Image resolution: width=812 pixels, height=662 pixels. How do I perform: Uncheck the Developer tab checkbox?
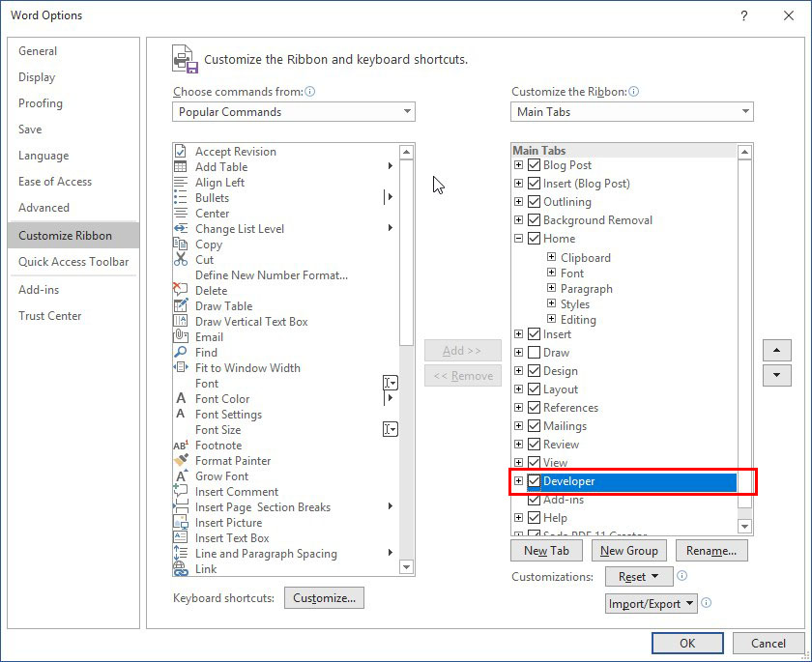coord(534,481)
